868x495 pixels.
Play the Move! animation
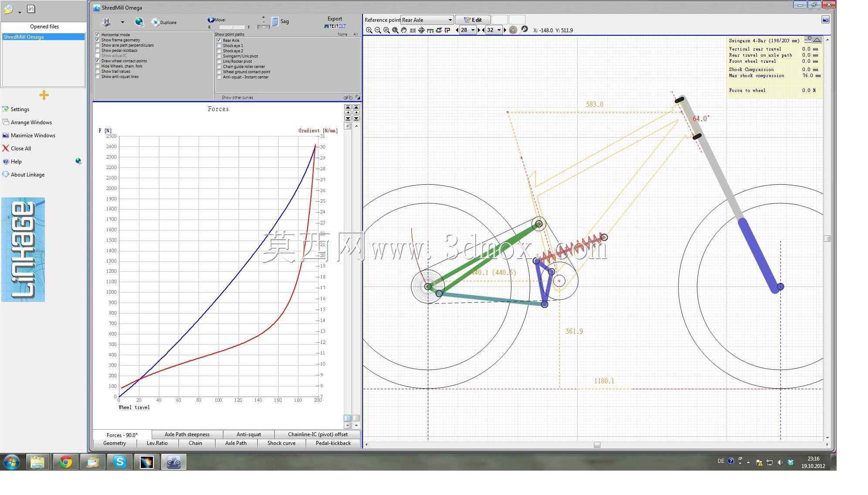coord(211,20)
